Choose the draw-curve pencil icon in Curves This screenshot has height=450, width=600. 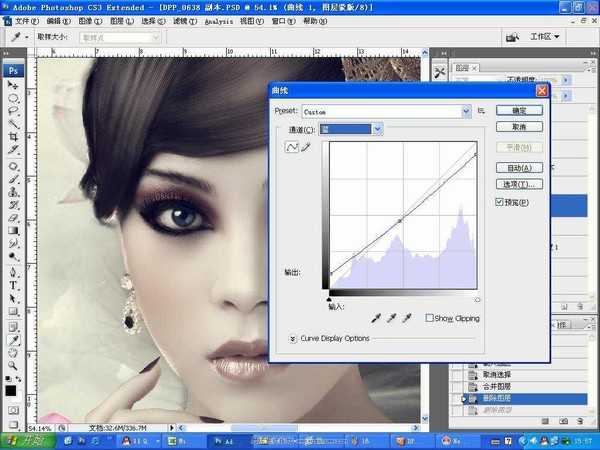click(306, 147)
